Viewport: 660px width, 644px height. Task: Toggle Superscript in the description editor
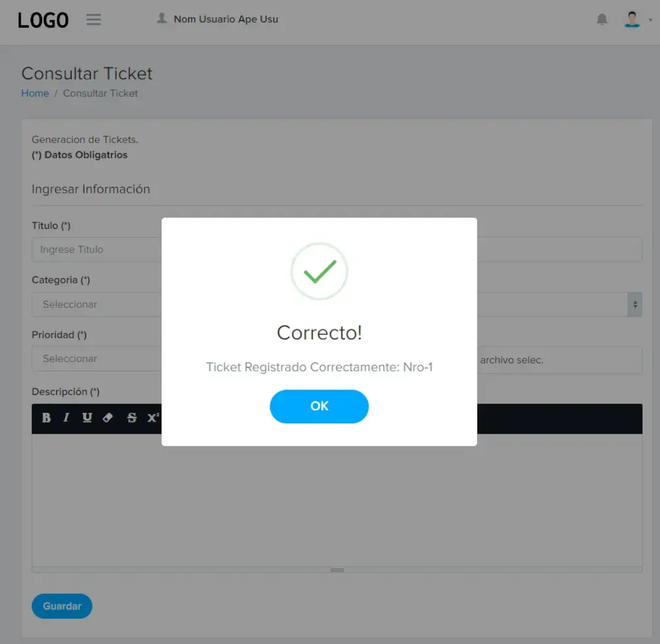click(x=153, y=417)
